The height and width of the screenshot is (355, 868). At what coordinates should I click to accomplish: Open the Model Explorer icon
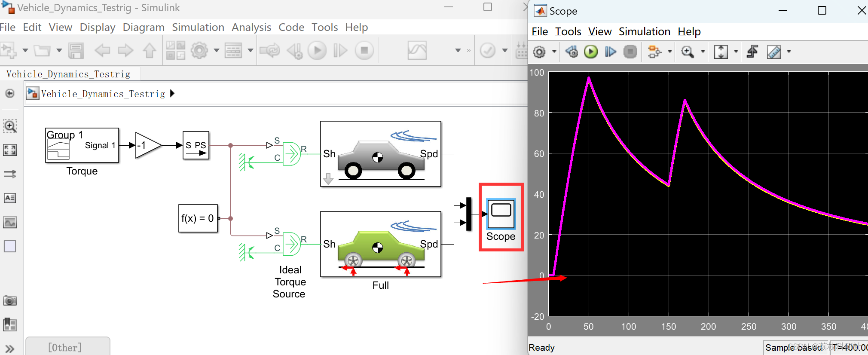click(x=233, y=50)
